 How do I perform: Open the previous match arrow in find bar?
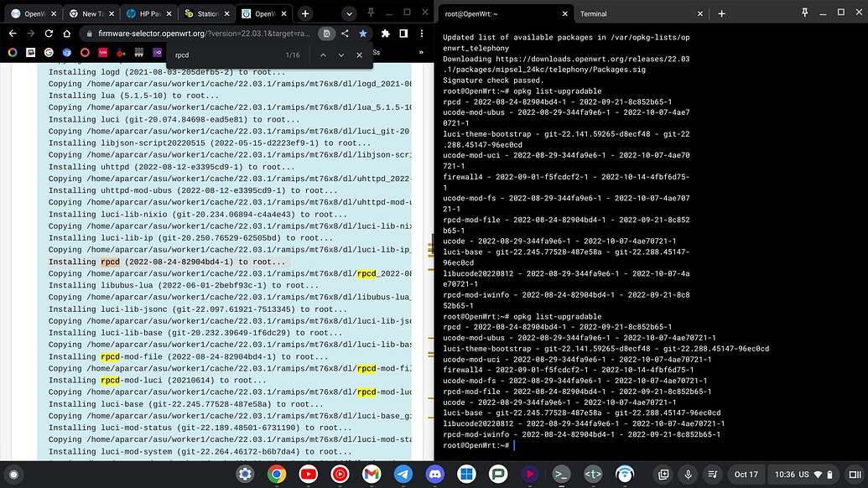click(x=322, y=55)
